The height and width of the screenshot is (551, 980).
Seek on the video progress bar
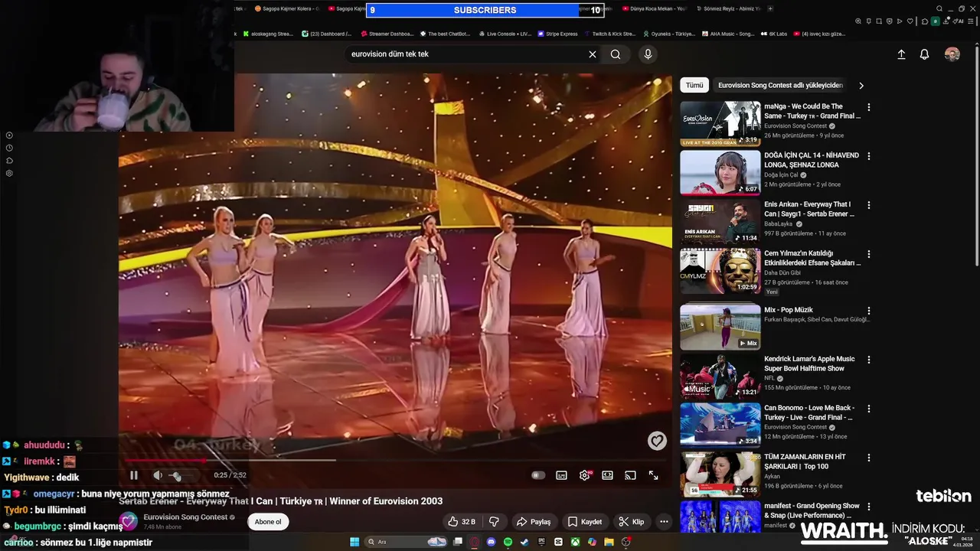pos(395,461)
